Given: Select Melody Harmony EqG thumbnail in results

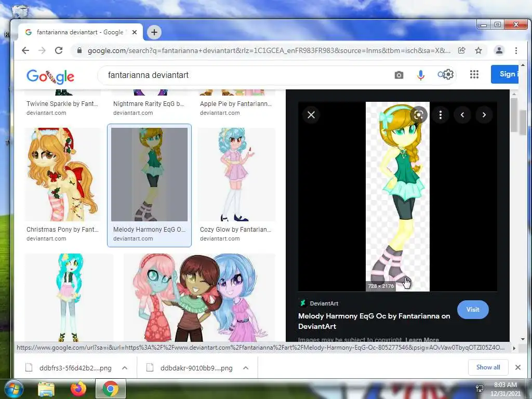Looking at the screenshot, I should coord(149,175).
